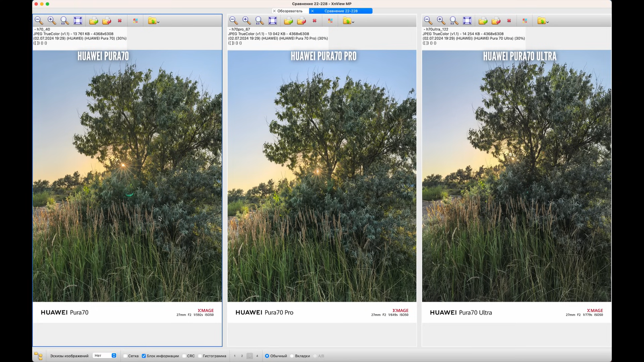Image resolution: width=644 pixels, height=362 pixels.
Task: Enable the Сетка grid checkbox
Action: pos(126,356)
